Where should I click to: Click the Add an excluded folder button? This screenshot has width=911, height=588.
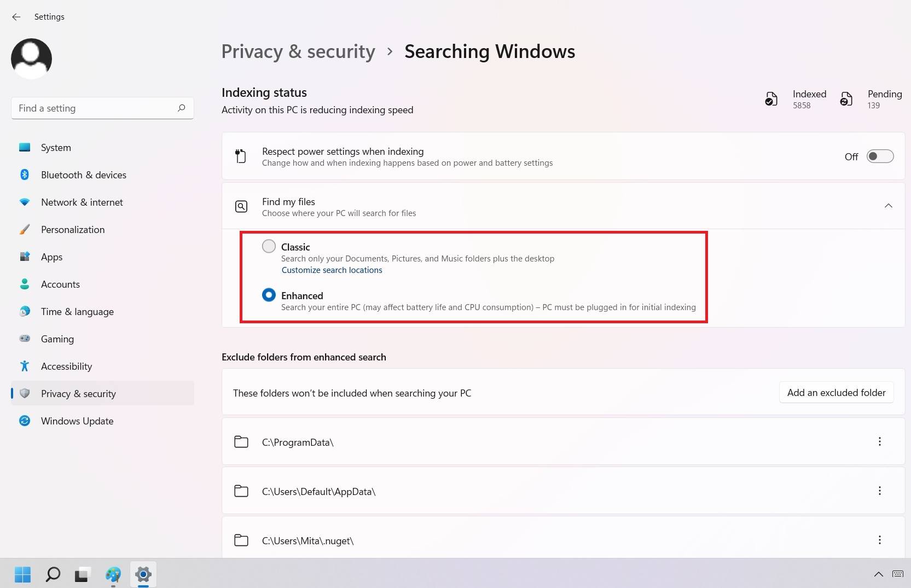pyautogui.click(x=836, y=392)
